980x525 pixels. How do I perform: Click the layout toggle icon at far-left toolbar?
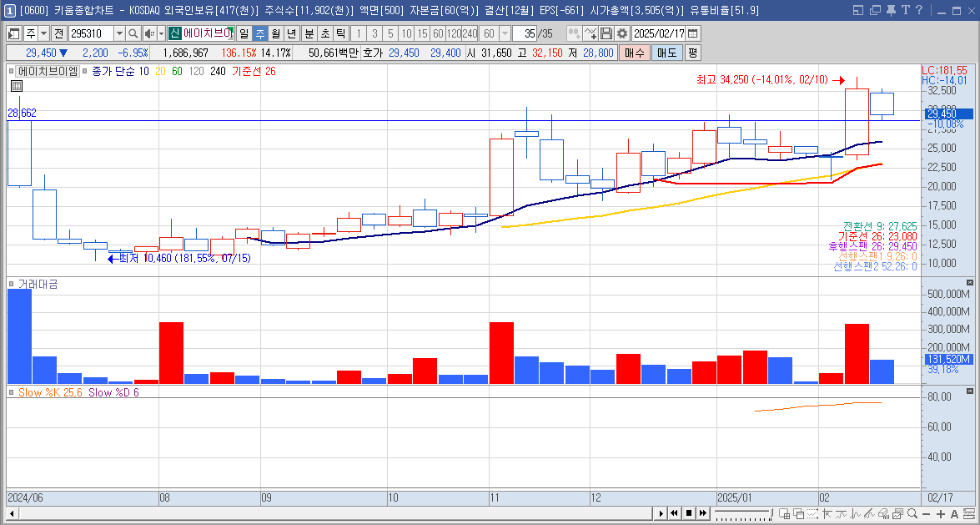tap(13, 33)
